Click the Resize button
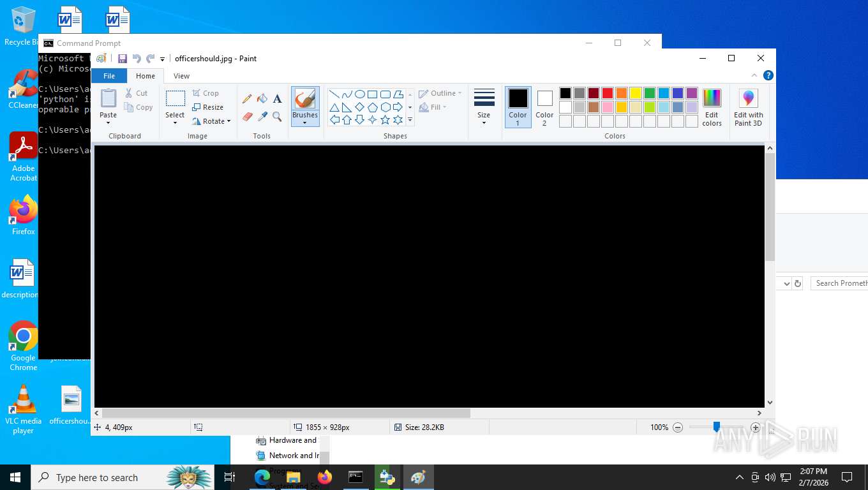 (208, 107)
